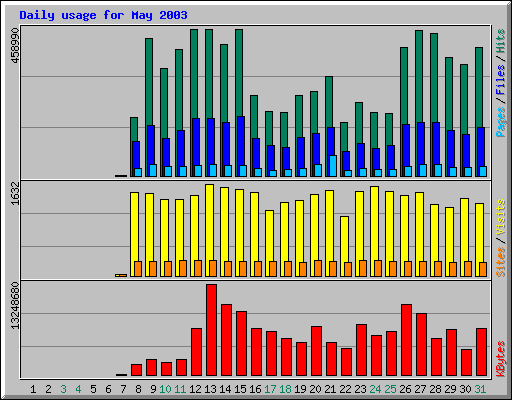512x400 pixels.
Task: Click the Hits legend label
Action: click(501, 41)
